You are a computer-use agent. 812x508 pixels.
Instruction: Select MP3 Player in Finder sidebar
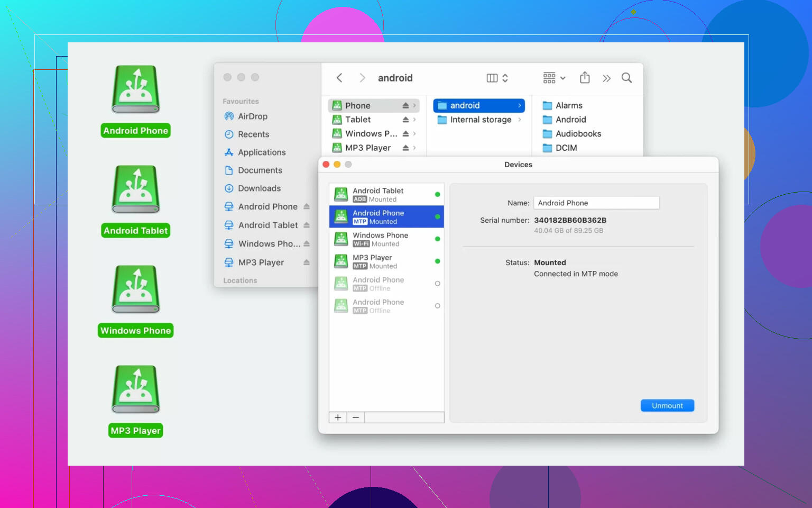(261, 262)
